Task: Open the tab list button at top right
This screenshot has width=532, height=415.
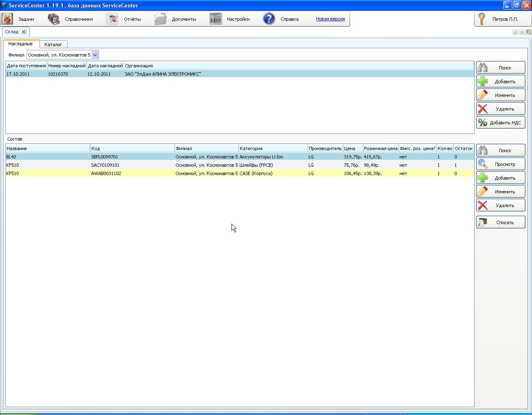Action: click(529, 32)
